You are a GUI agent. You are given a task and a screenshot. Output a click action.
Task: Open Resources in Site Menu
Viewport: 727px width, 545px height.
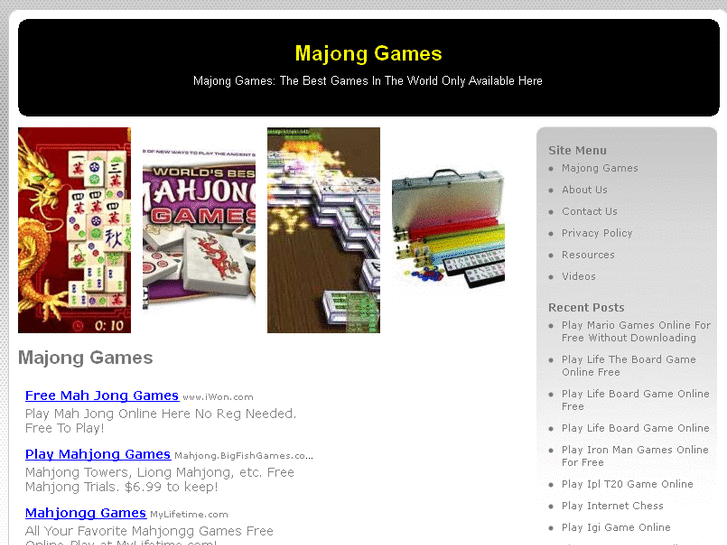click(588, 255)
